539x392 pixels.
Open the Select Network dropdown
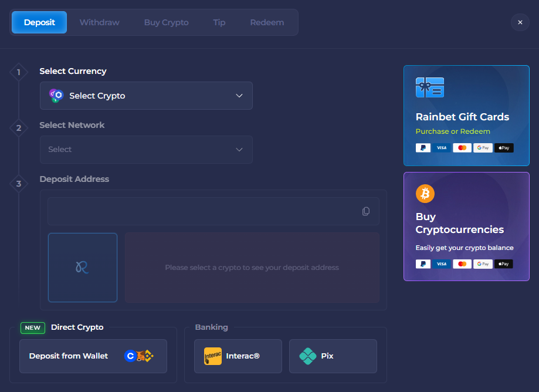[x=145, y=150]
